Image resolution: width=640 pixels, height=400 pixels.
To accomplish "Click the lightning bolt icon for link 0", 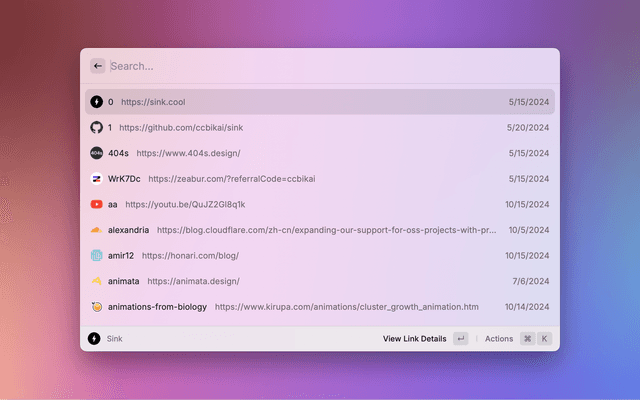I will click(96, 102).
